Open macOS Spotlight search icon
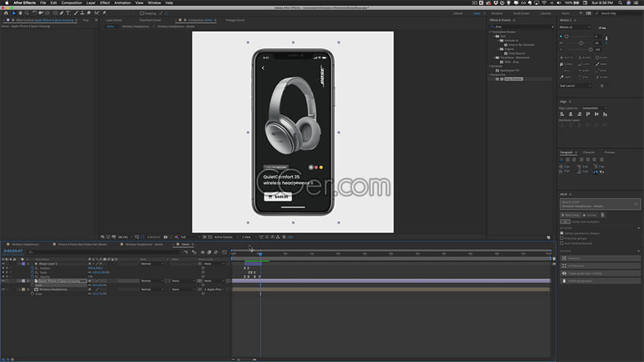This screenshot has height=362, width=644. click(x=620, y=2)
